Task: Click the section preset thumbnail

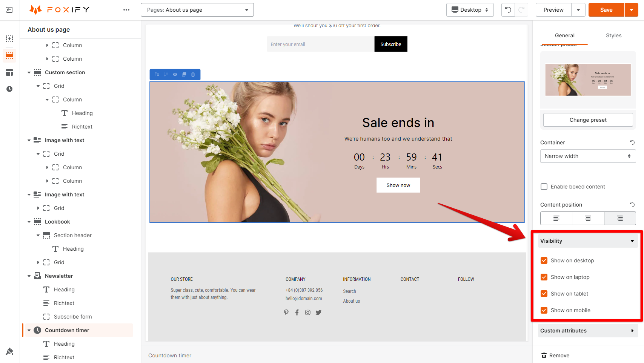Action: coord(588,80)
